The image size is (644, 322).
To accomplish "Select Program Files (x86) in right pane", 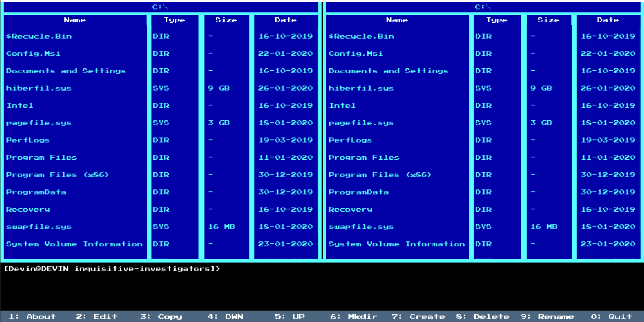I will click(x=380, y=175).
